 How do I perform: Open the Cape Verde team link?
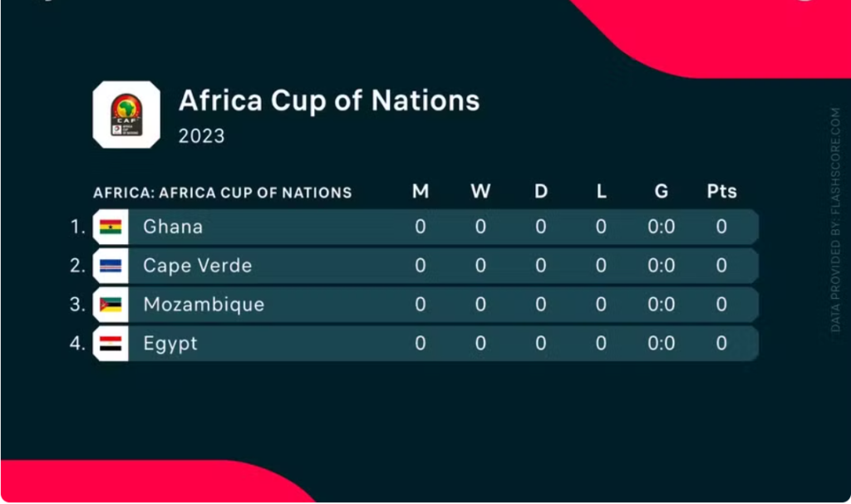pyautogui.click(x=197, y=266)
